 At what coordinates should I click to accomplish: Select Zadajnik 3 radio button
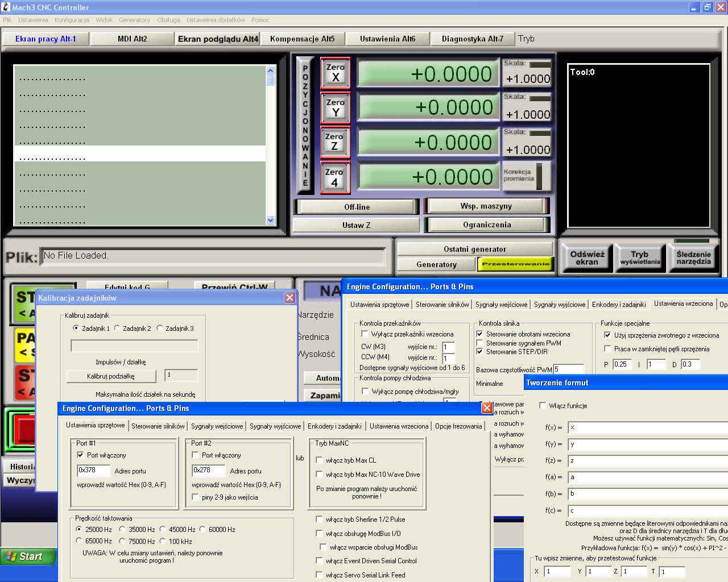[x=160, y=328]
